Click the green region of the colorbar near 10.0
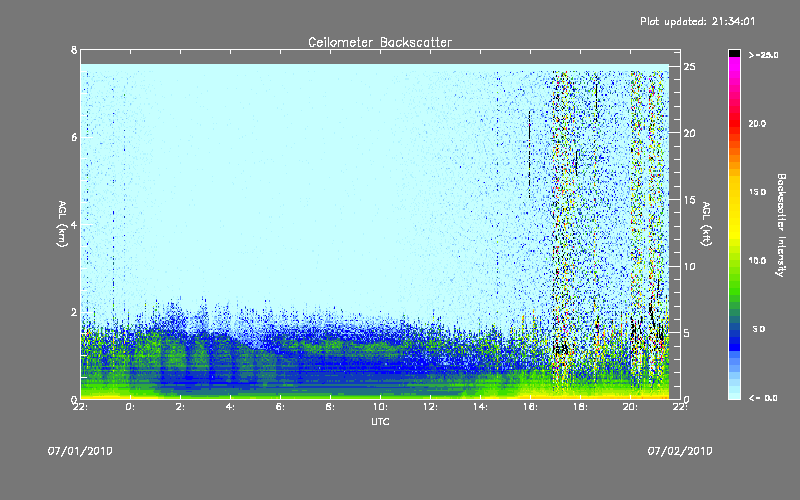This screenshot has height=500, width=800. pyautogui.click(x=734, y=261)
